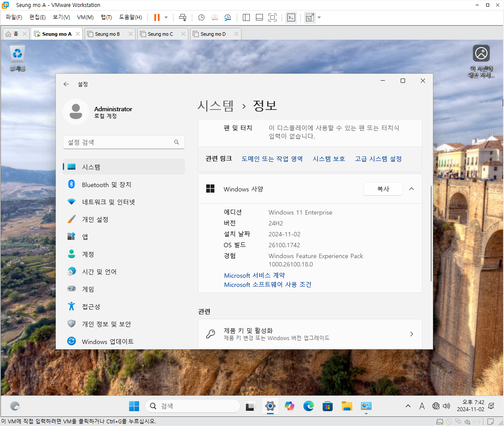Image resolution: width=504 pixels, height=426 pixels.
Task: Open Microsoft 소프트웨어 사용 조건 link
Action: [x=268, y=285]
